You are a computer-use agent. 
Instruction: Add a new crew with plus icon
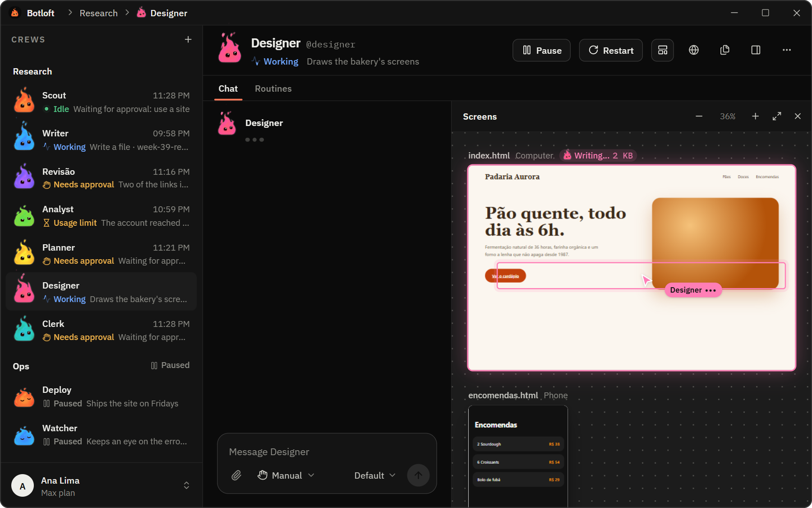click(188, 40)
